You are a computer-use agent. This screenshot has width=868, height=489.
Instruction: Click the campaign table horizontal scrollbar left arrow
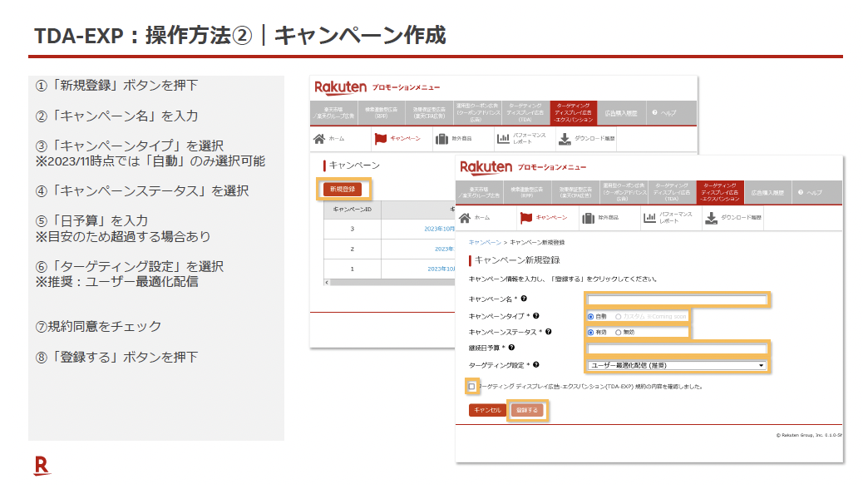tap(327, 283)
